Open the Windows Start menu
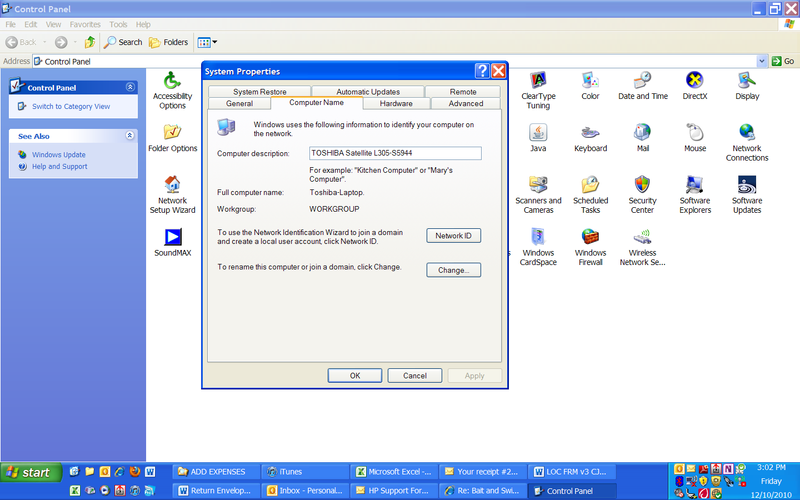Image resolution: width=800 pixels, height=500 pixels. [x=30, y=472]
